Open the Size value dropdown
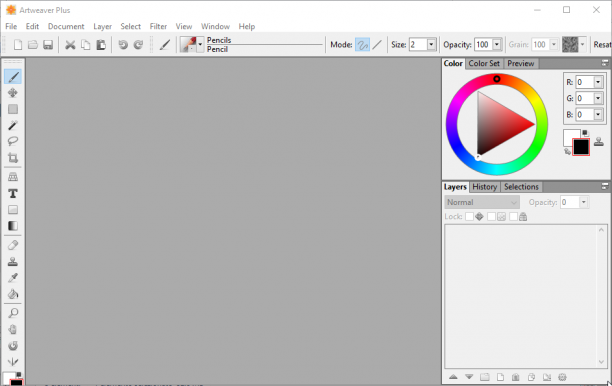Screen dimensions: 612x386 pyautogui.click(x=431, y=45)
